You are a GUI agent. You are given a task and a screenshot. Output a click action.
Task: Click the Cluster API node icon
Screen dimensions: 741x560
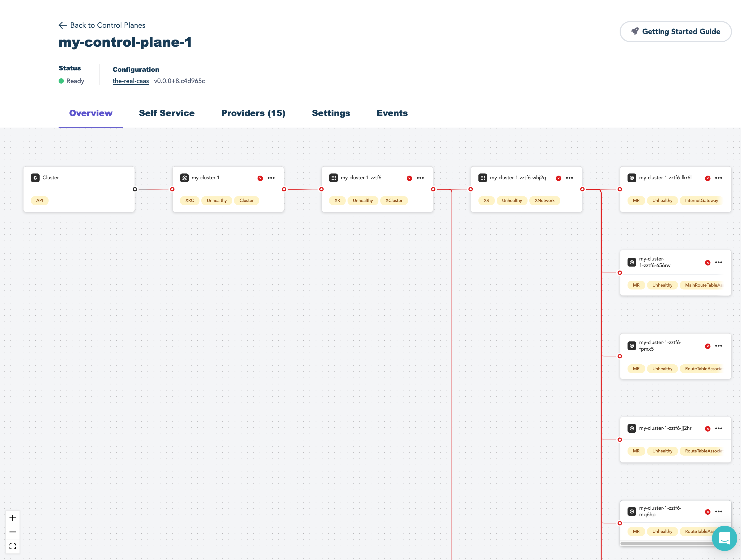(x=35, y=178)
